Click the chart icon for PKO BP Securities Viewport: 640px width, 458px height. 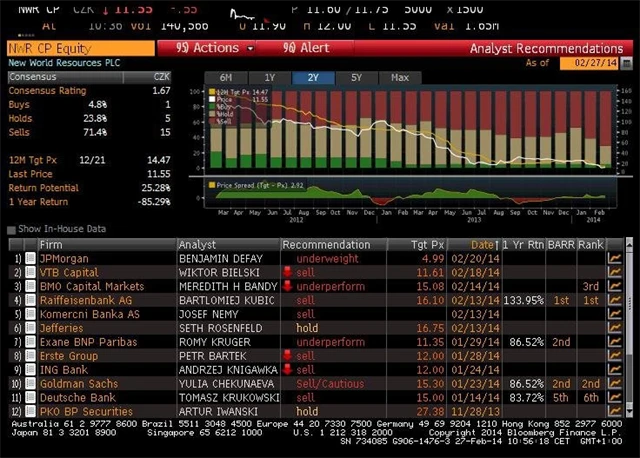(x=615, y=412)
